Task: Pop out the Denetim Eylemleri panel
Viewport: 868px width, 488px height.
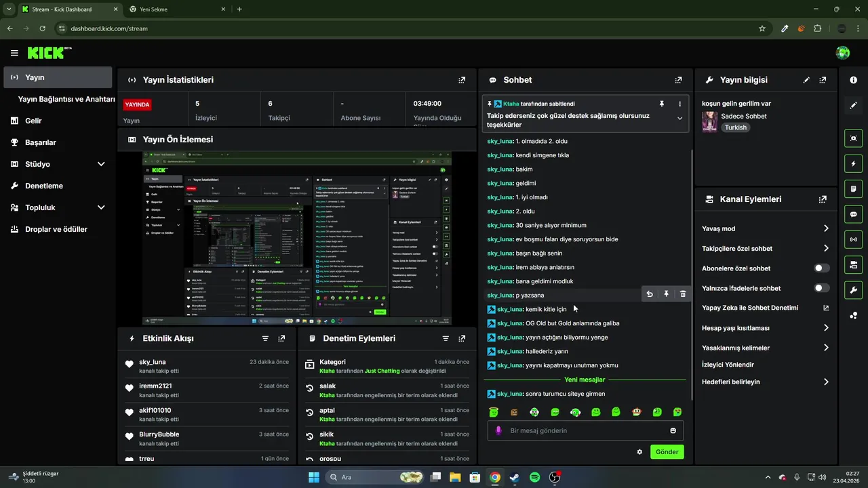Action: (462, 338)
